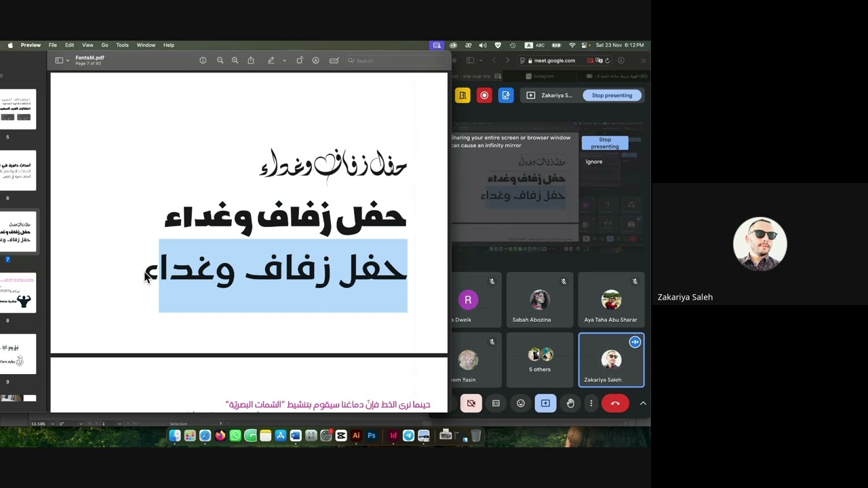This screenshot has height=488, width=868.
Task: Click Ignore on the mirror warning
Action: [594, 162]
